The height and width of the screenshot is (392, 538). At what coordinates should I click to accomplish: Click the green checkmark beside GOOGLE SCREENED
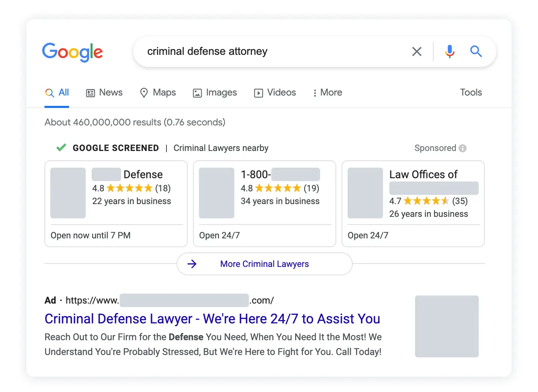click(x=61, y=148)
